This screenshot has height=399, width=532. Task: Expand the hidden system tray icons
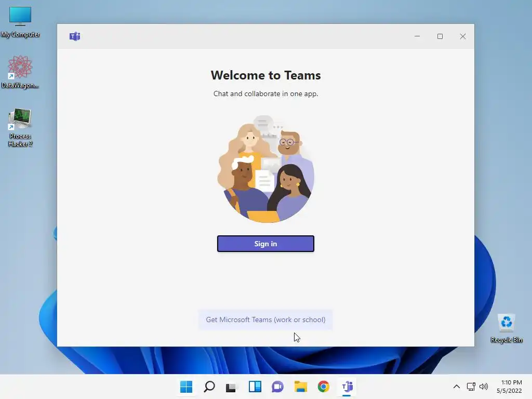(x=457, y=387)
